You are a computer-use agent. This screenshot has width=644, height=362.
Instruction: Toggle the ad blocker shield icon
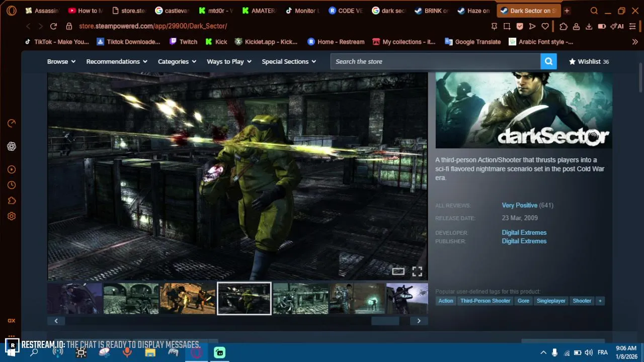click(x=519, y=26)
